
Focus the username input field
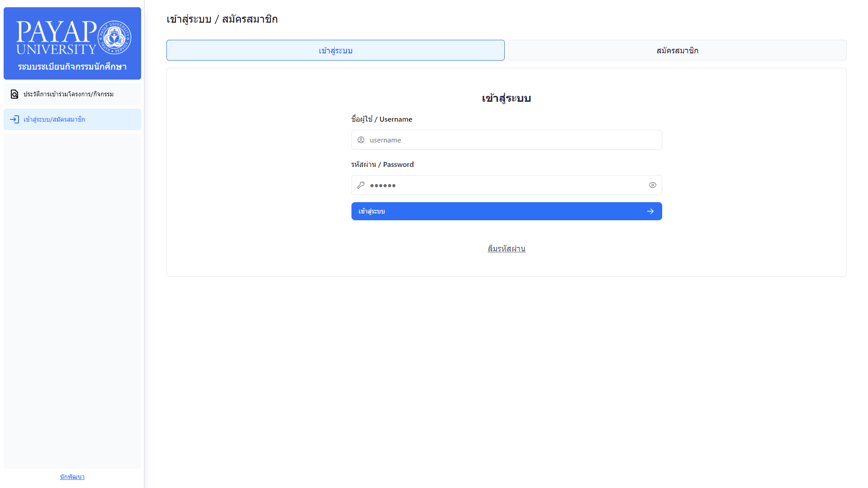(507, 140)
